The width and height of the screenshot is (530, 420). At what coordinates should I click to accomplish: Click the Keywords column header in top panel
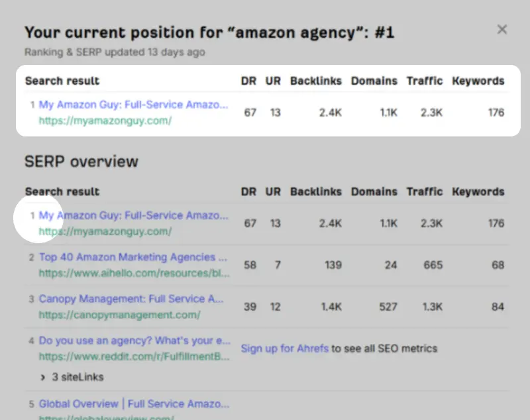click(478, 81)
